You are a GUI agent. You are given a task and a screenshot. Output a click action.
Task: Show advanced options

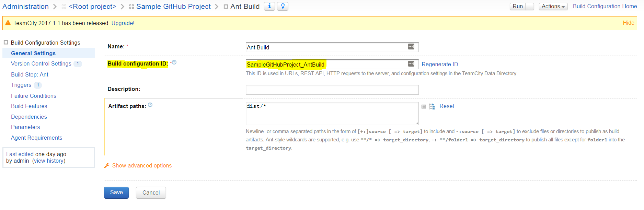pyautogui.click(x=141, y=166)
